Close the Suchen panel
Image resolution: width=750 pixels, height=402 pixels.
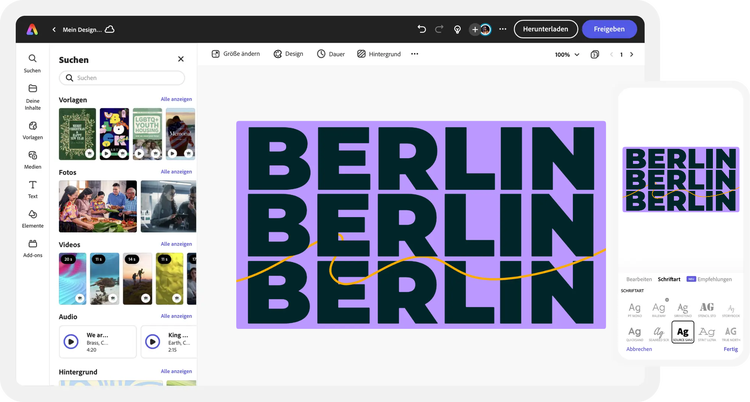pos(181,60)
